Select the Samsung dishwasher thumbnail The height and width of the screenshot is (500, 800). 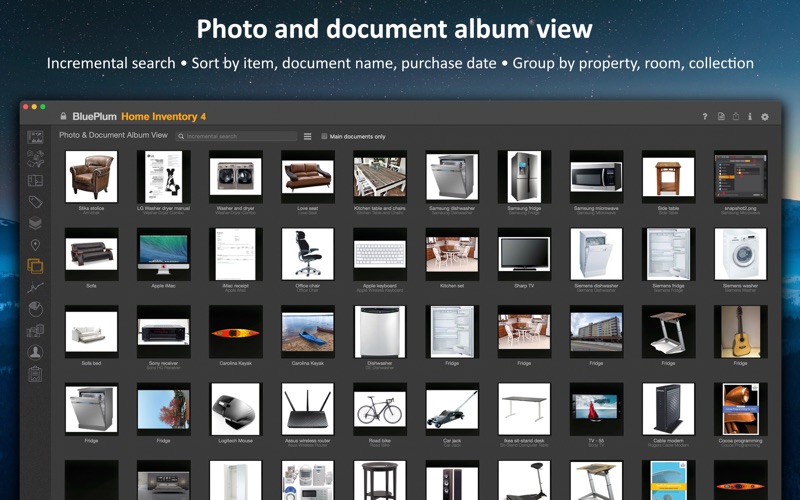click(452, 177)
